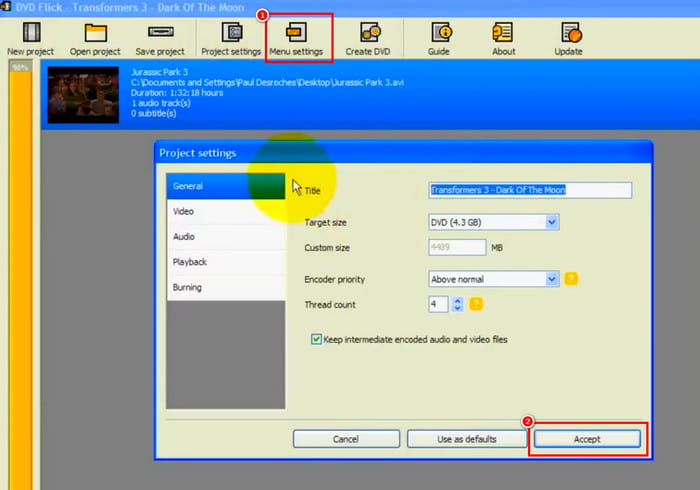
Task: Switch to the Video settings tab
Action: coord(225,212)
